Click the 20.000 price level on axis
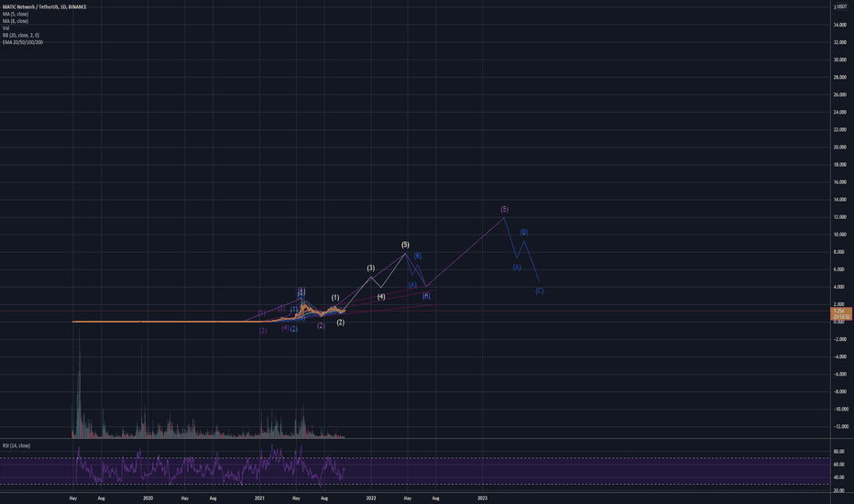This screenshot has width=854, height=504. (x=839, y=148)
